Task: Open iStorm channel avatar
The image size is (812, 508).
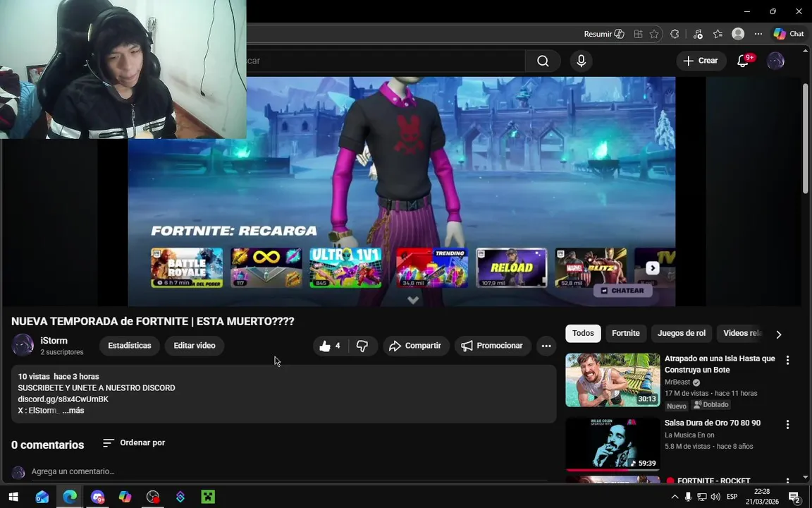Action: [x=23, y=345]
